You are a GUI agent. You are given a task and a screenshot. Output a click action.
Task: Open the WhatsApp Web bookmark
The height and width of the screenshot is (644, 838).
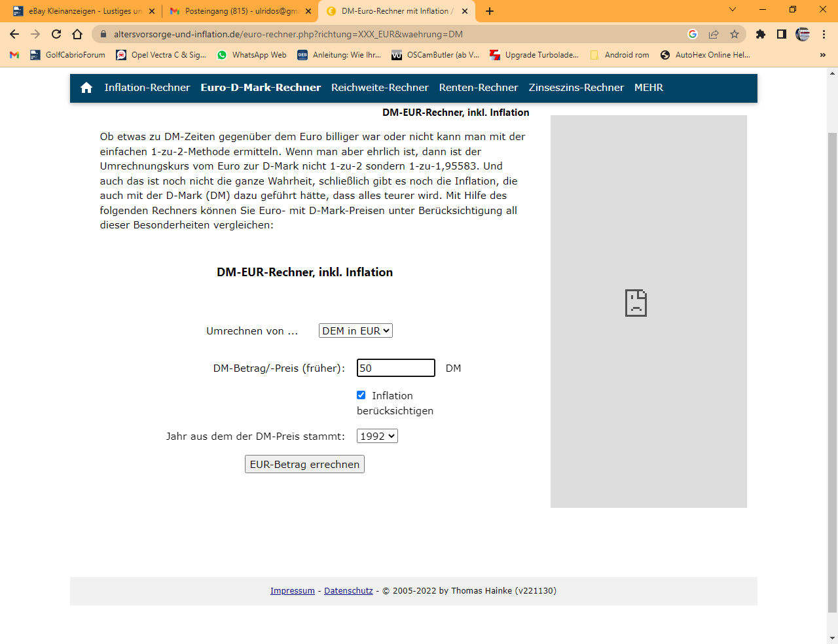tap(252, 55)
